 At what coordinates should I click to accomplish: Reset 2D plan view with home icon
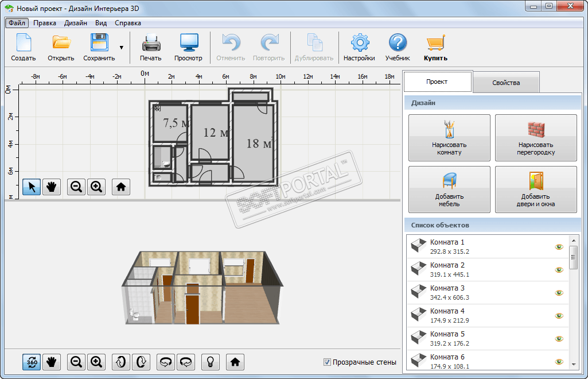pos(120,187)
